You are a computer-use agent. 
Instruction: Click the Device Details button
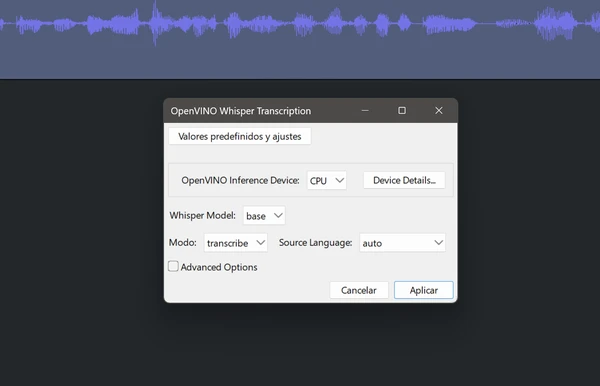(404, 180)
